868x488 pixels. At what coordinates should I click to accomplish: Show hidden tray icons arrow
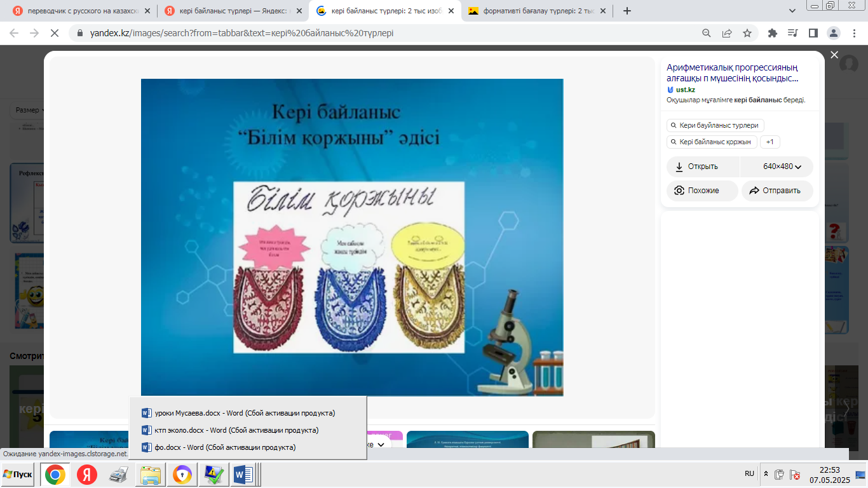click(766, 474)
